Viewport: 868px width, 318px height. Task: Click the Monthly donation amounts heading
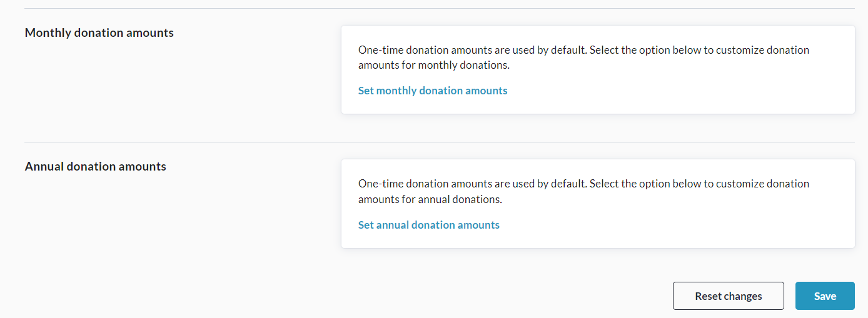99,32
